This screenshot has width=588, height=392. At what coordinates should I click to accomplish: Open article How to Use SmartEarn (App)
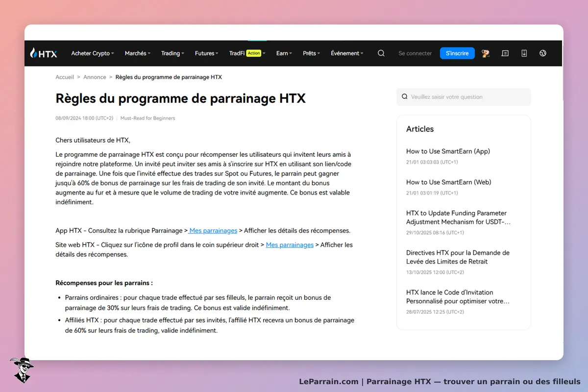[448, 151]
